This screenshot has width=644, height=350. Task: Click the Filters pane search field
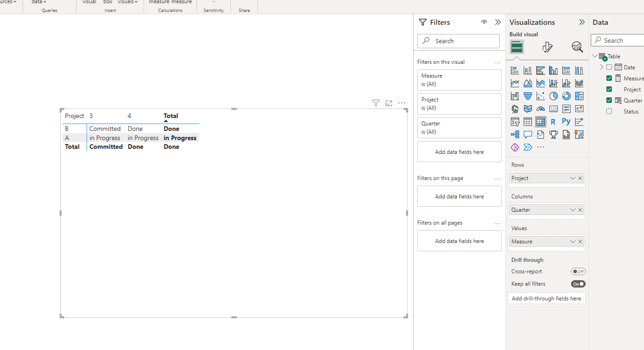click(459, 41)
